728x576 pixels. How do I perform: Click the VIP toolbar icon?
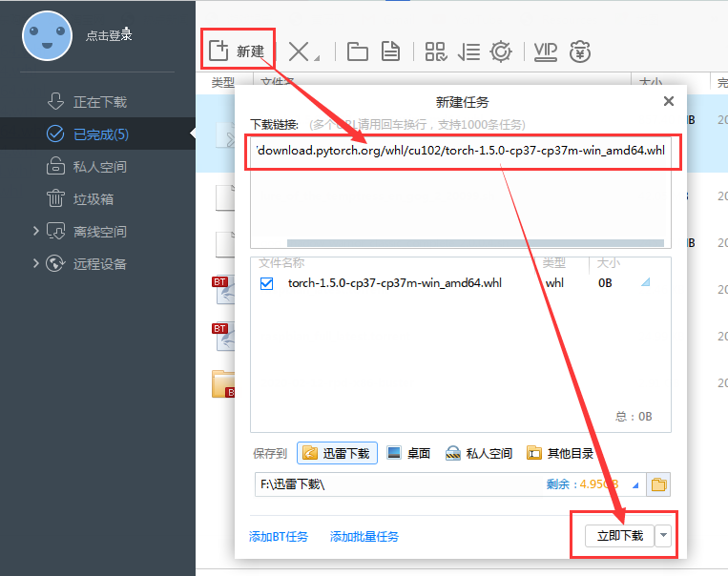[545, 51]
